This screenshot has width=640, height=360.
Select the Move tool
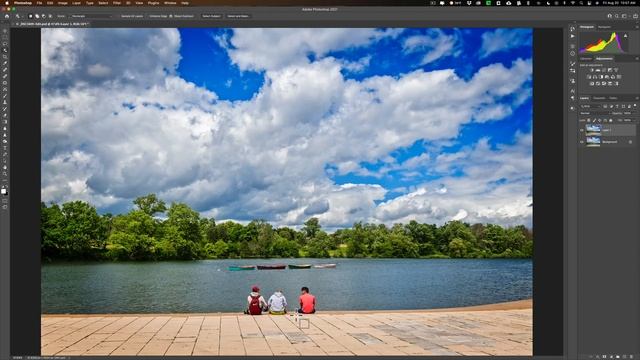(x=6, y=31)
